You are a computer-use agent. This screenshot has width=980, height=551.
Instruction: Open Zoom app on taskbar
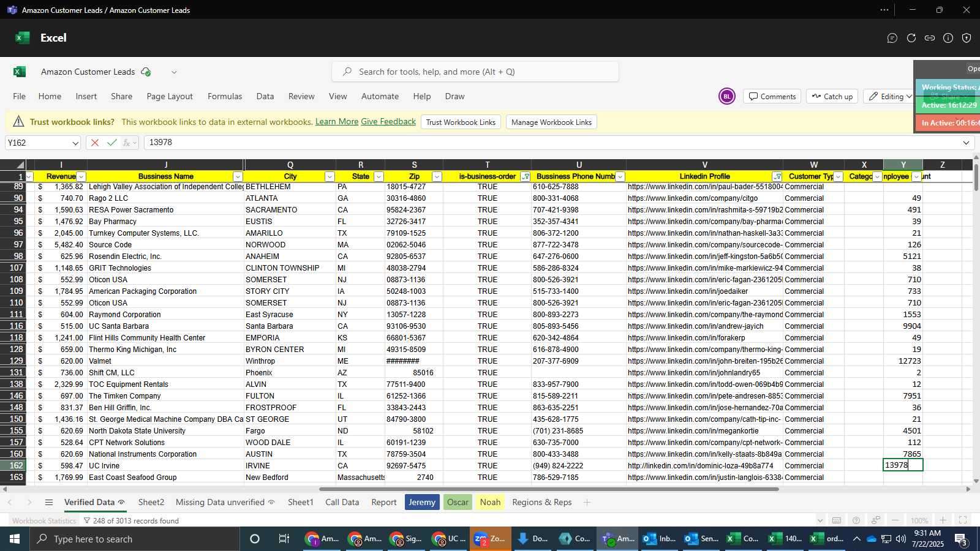pyautogui.click(x=489, y=539)
